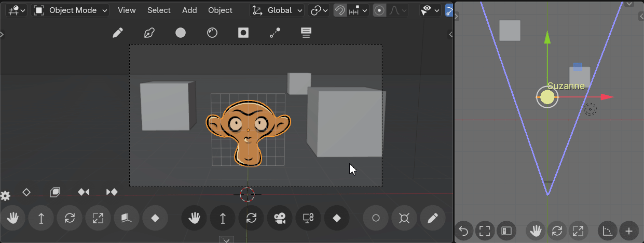
Task: Expand the left-edge arrow of the main viewport
Action: pyautogui.click(x=2, y=34)
